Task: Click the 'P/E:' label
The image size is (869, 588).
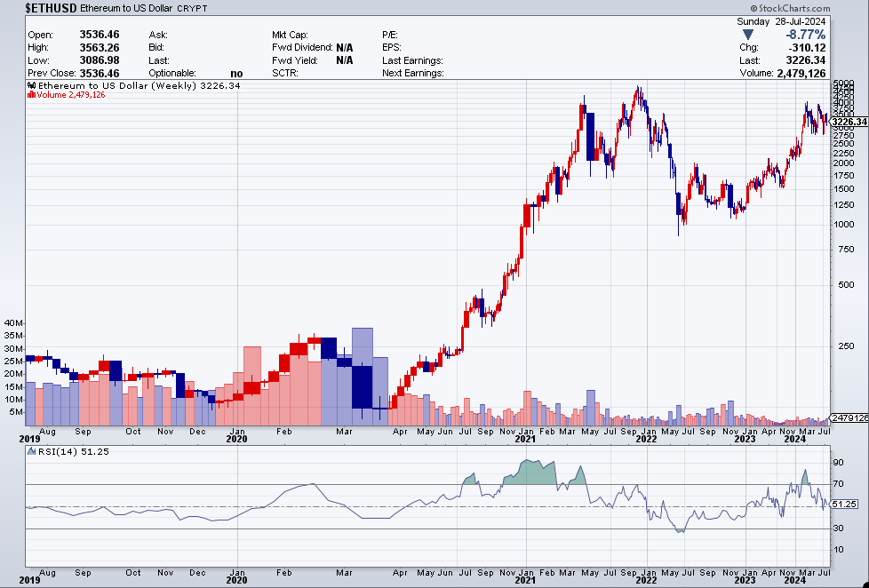Action: pos(390,35)
